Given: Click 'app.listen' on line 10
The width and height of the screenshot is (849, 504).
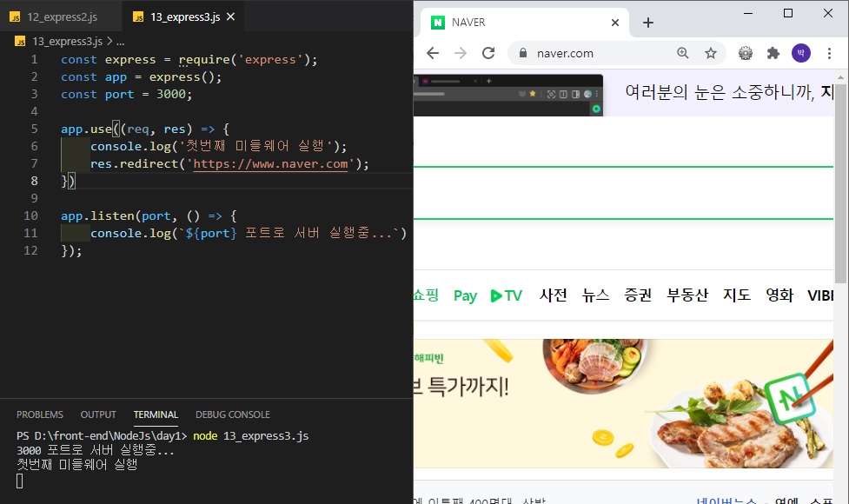Looking at the screenshot, I should [x=97, y=216].
